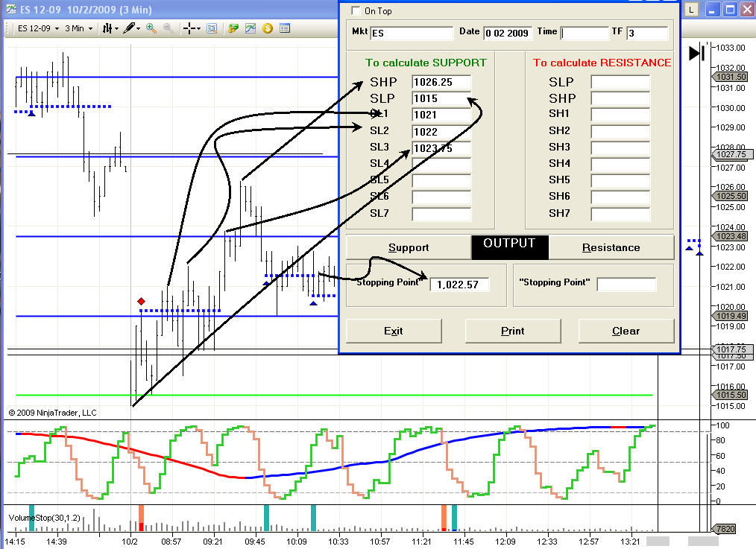The width and height of the screenshot is (756, 549).
Task: Click the empty SL5 input field
Action: [441, 180]
